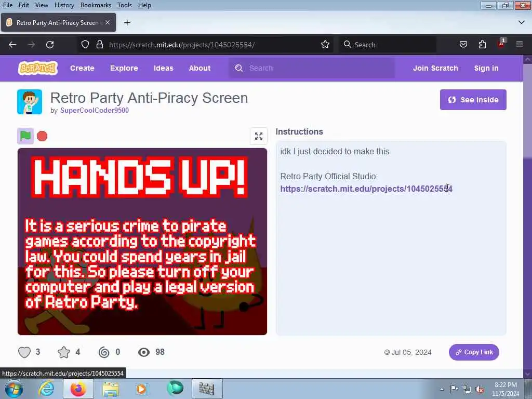The image size is (532, 399).
Task: Close the Retro Party Anti-Piracy Screen tab
Action: (x=107, y=22)
